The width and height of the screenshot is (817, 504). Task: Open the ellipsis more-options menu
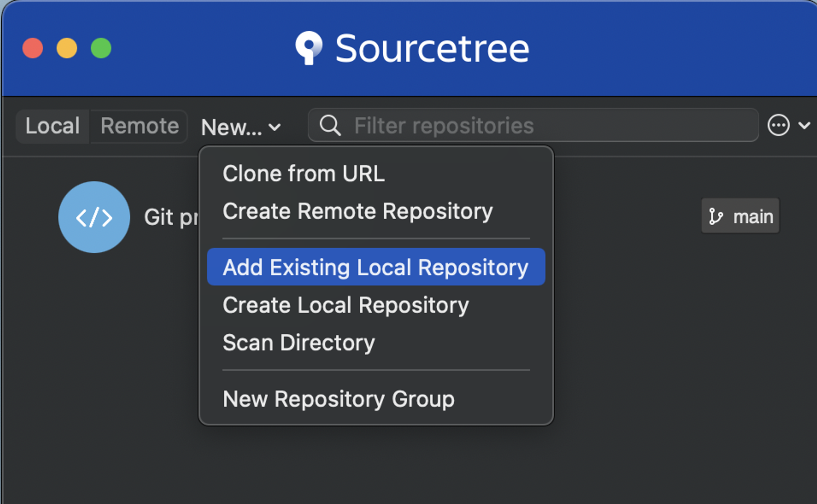[779, 125]
